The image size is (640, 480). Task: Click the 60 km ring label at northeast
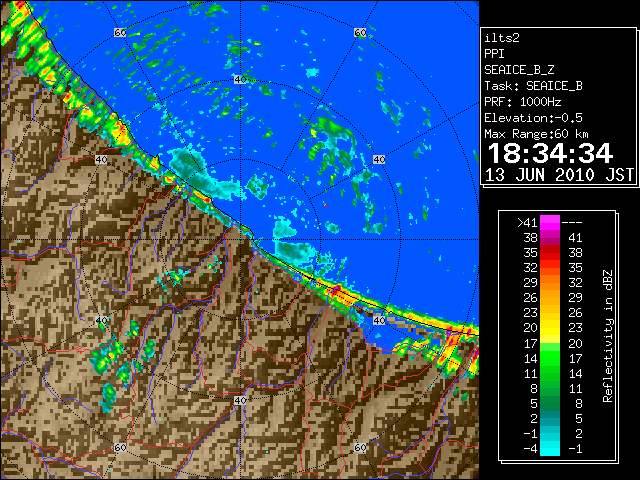(360, 32)
